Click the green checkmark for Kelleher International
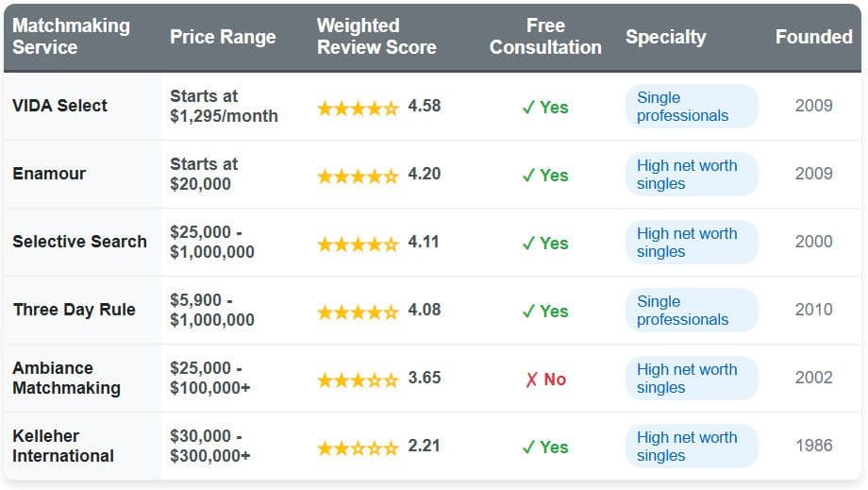Image resolution: width=868 pixels, height=490 pixels. (x=528, y=448)
